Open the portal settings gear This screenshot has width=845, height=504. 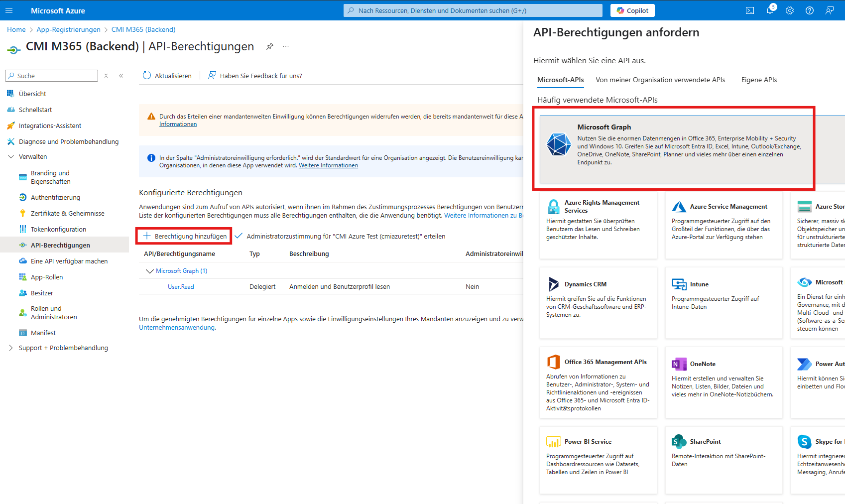point(789,10)
